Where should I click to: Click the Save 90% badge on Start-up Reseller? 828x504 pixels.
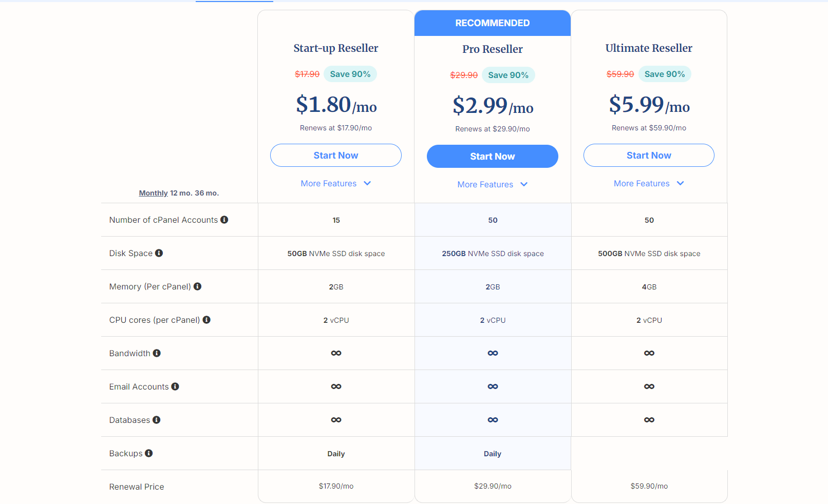point(350,74)
